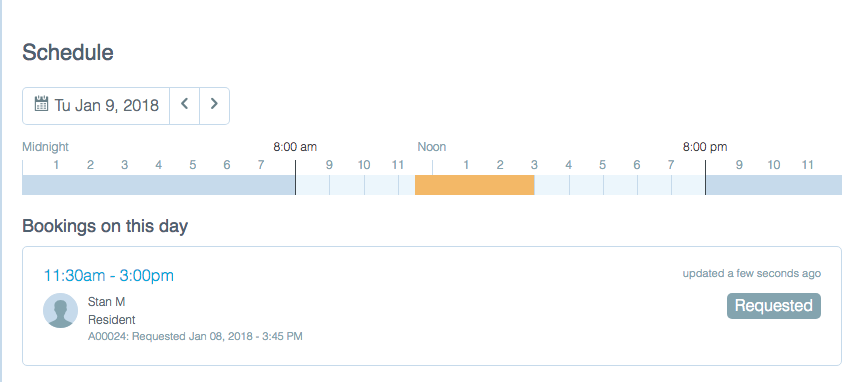The image size is (858, 382).
Task: Open the Tu Jan 9, 2018 date picker
Action: click(96, 106)
